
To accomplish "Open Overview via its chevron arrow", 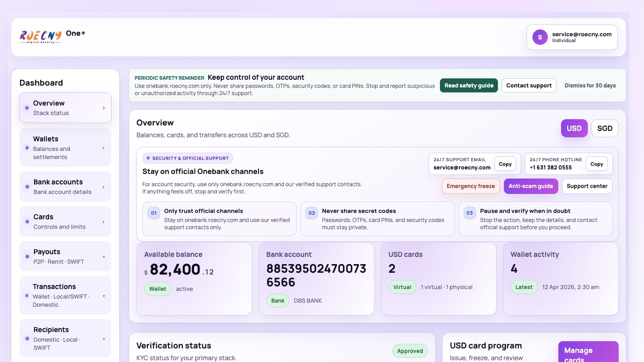I will click(x=104, y=108).
